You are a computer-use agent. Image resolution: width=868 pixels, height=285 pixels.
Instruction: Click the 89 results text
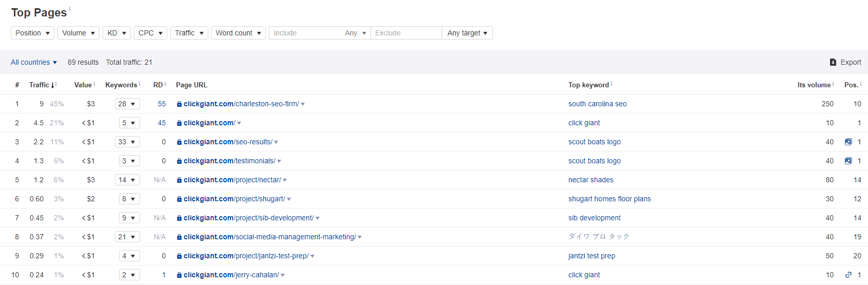coord(83,62)
